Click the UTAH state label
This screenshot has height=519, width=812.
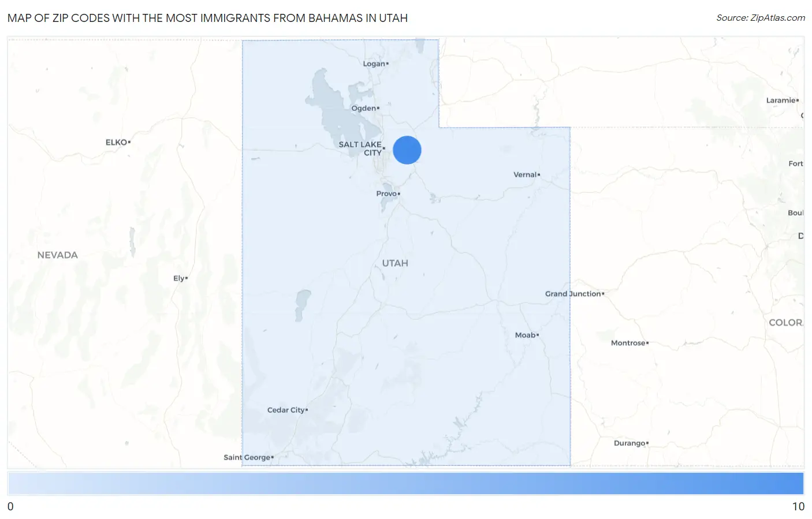[395, 263]
